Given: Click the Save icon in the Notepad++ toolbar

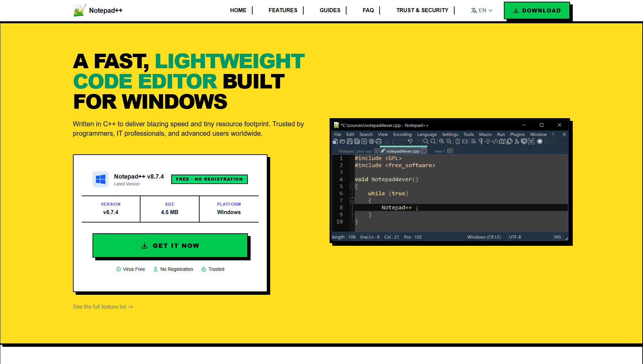Looking at the screenshot, I should [350, 141].
